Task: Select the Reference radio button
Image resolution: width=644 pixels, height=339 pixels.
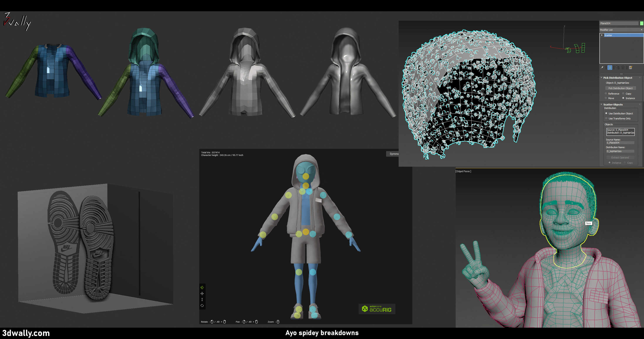Action: [x=606, y=93]
